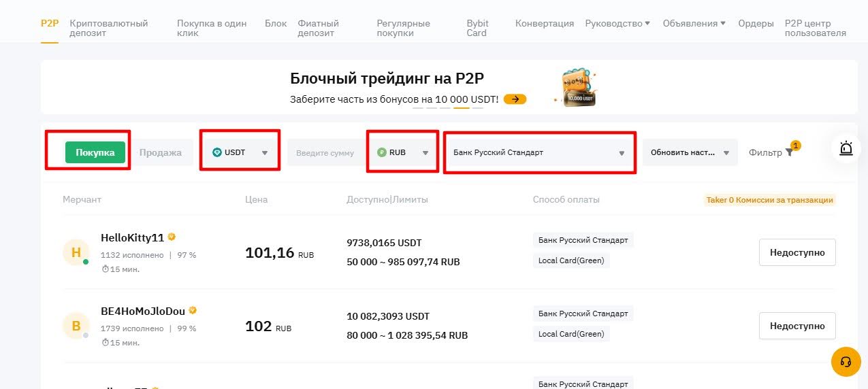Expand the USDT coin dropdown
Viewport: 868px width, 389px height.
(x=240, y=152)
